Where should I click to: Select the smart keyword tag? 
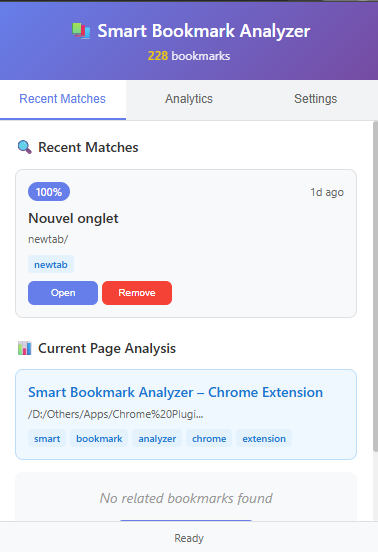(x=47, y=439)
